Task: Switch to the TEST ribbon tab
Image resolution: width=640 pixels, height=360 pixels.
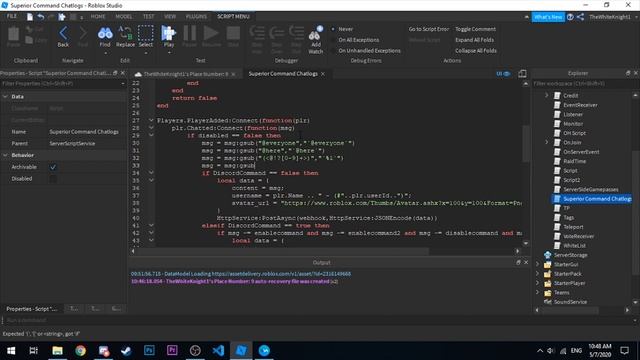Action: (148, 17)
